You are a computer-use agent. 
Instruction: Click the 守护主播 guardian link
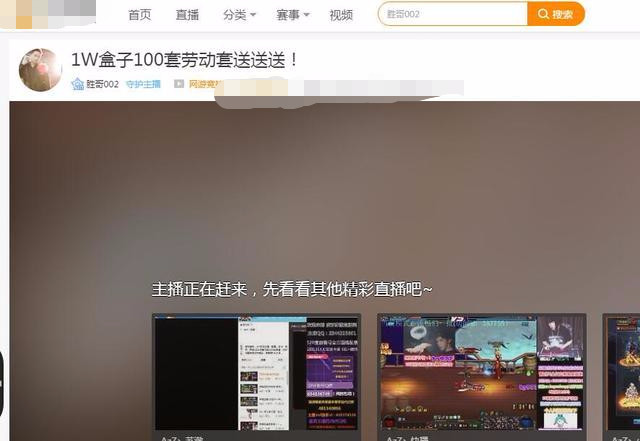pos(143,84)
